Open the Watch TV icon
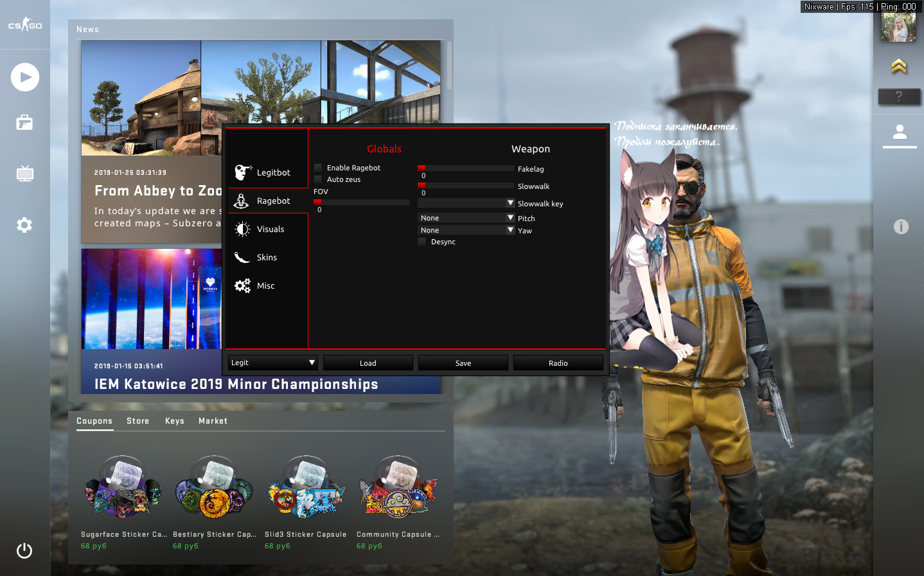 25,174
